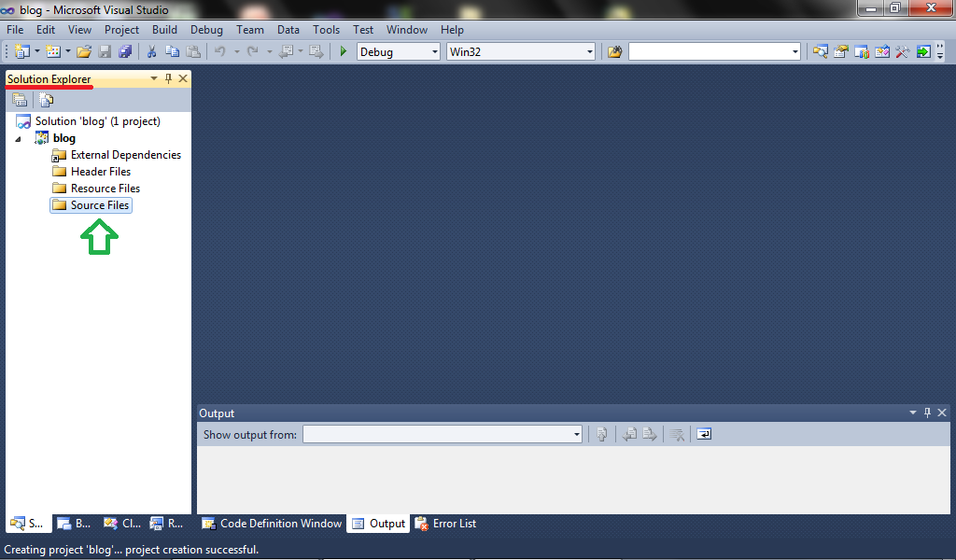The image size is (956, 560).
Task: Open the Win32 platform dropdown
Action: tap(590, 51)
